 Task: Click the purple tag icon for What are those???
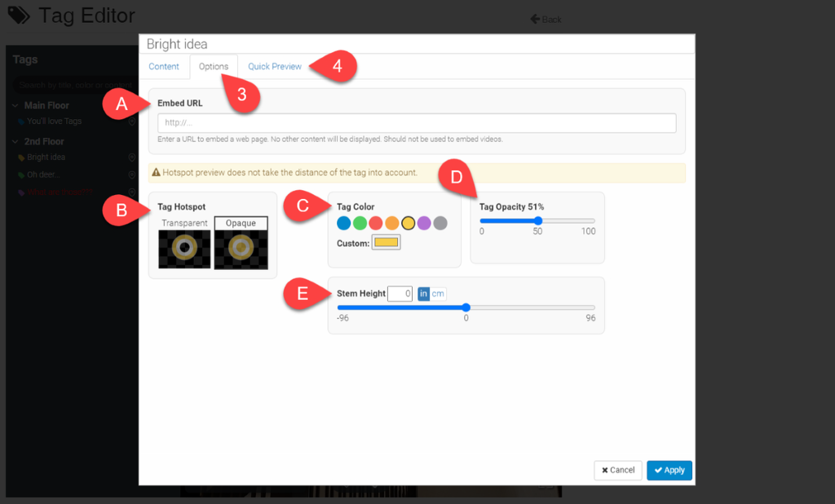[x=21, y=192]
